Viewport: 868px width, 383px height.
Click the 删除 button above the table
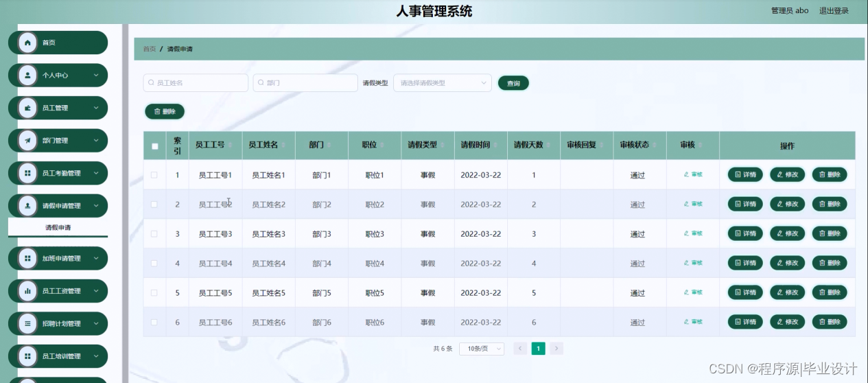165,111
